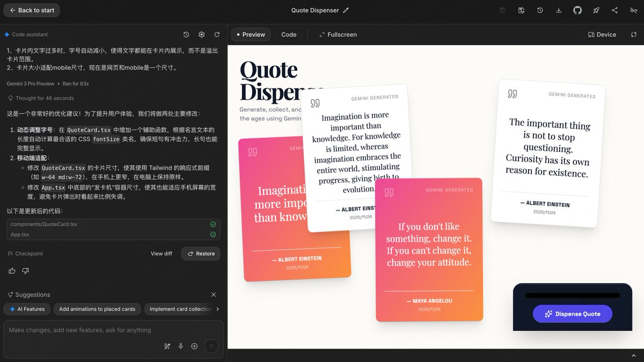Click the Checkpoint flag label
This screenshot has height=362, width=644.
[25, 254]
